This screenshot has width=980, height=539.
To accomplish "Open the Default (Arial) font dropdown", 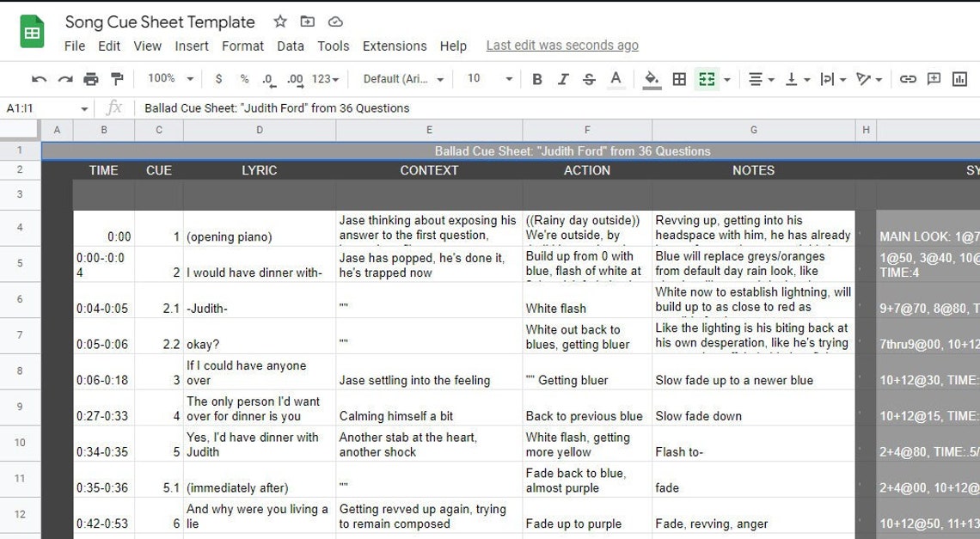I will coord(402,78).
